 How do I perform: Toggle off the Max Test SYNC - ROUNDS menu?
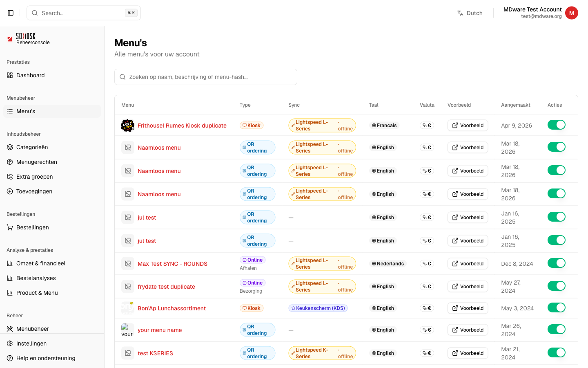(557, 263)
